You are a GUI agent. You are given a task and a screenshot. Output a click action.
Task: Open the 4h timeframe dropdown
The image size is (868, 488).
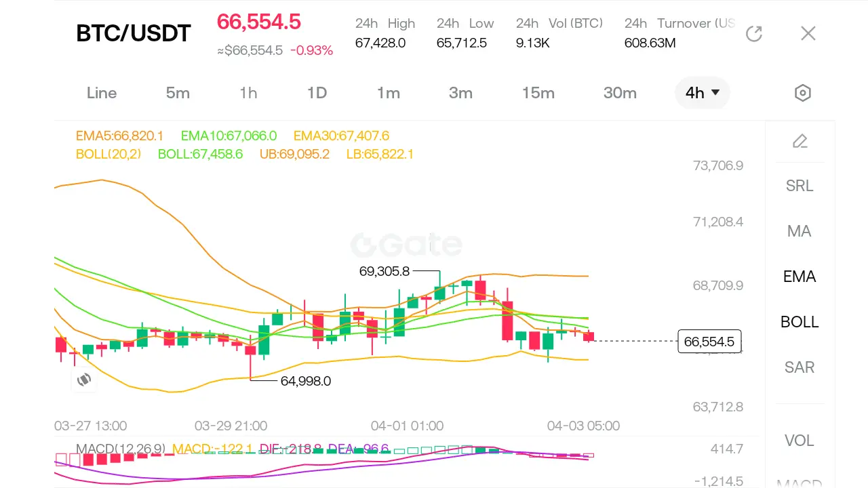click(x=703, y=93)
